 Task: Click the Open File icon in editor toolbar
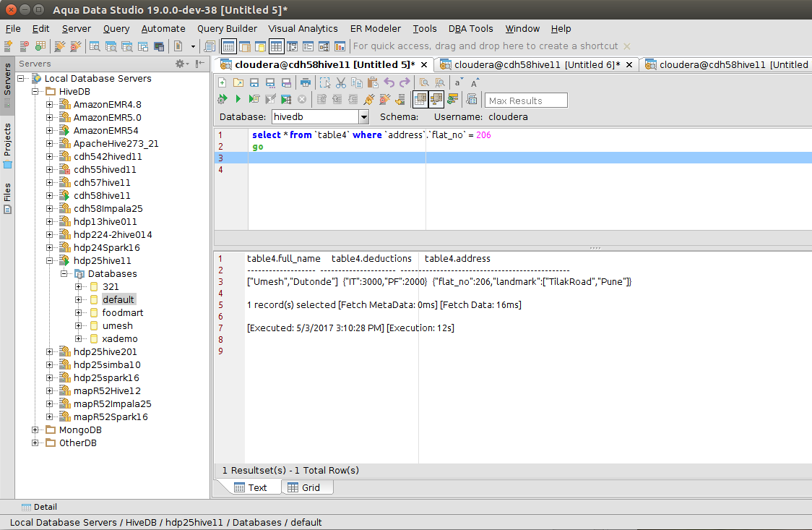(x=238, y=82)
